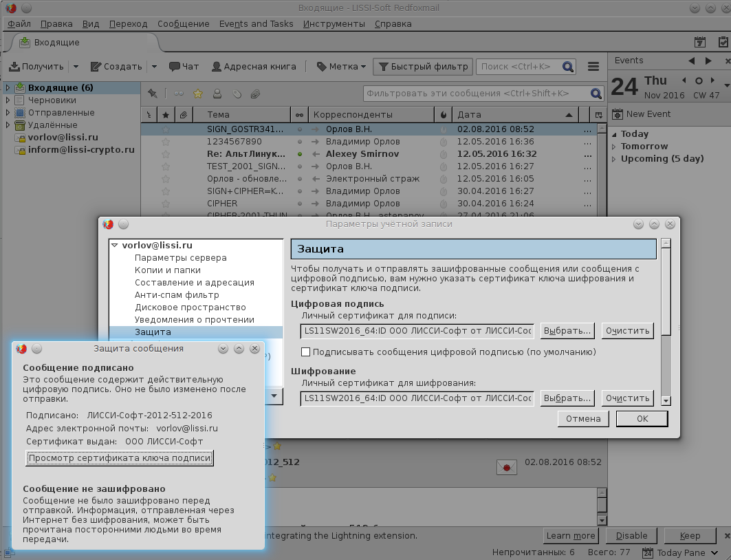Image resolution: width=731 pixels, height=560 pixels.
Task: Disable Lightning via Disable button
Action: [631, 536]
